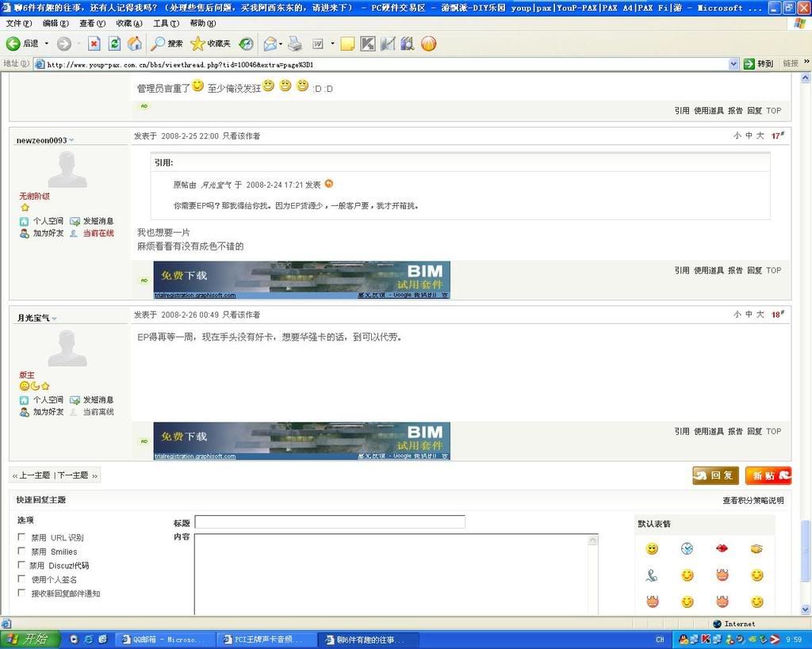Click the browser Back arrow button

13,44
